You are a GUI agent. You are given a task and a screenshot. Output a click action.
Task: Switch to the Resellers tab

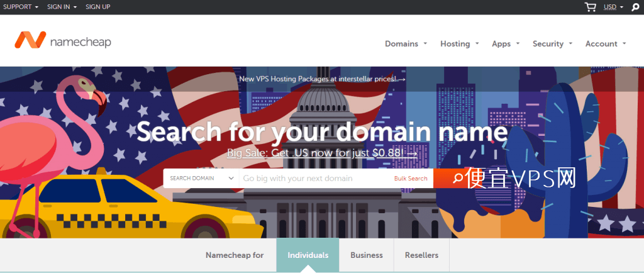[x=421, y=255]
